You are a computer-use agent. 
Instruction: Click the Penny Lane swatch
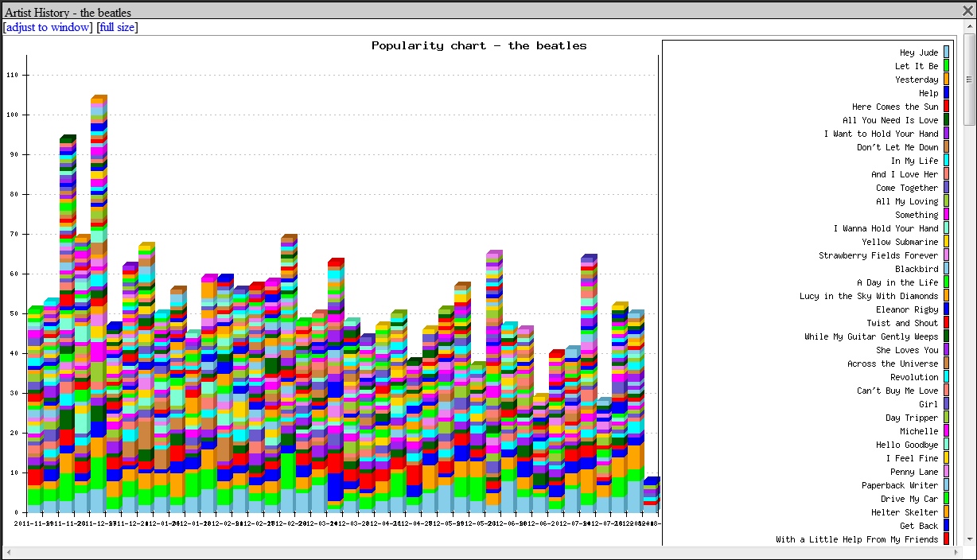coord(946,472)
